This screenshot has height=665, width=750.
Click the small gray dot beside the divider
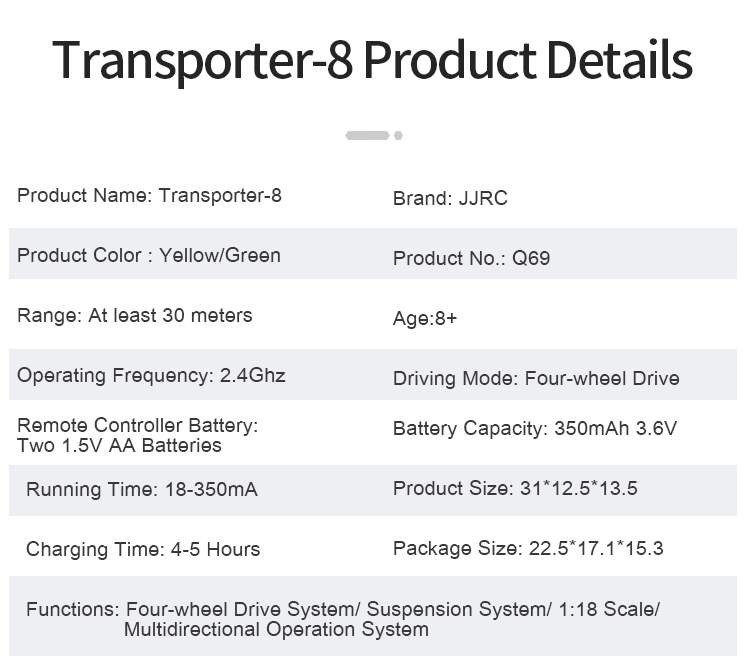398,135
